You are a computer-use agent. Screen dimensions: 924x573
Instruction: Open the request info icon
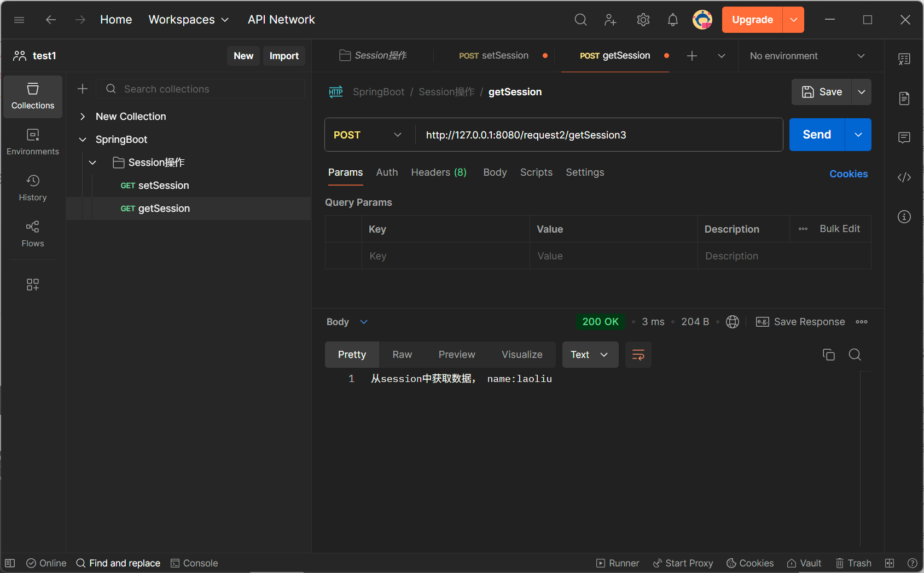pos(904,217)
